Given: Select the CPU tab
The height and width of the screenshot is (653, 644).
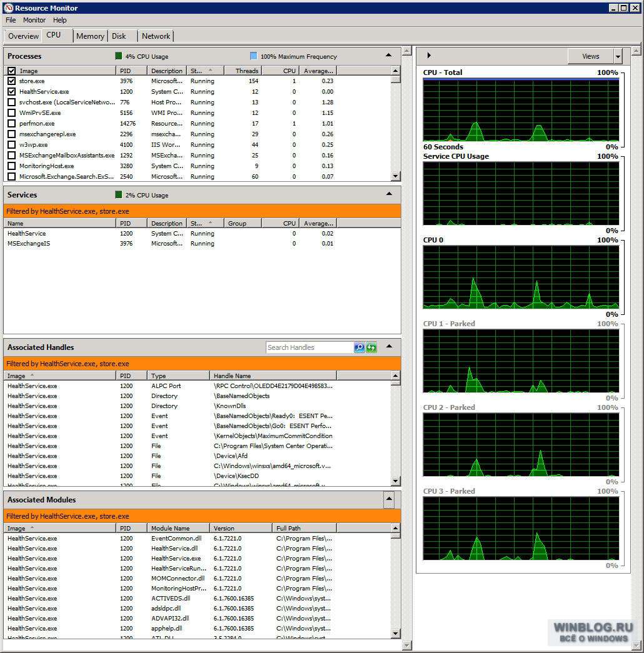Looking at the screenshot, I should click(57, 35).
